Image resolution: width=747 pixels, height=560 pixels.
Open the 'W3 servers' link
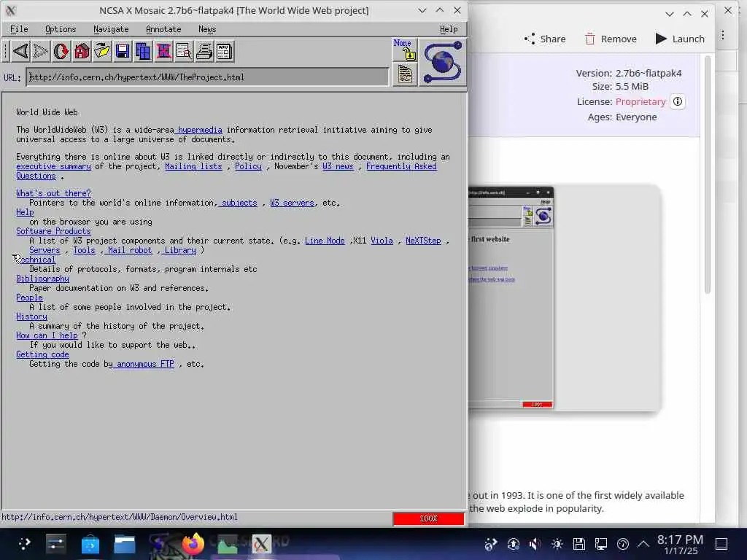[x=292, y=203]
